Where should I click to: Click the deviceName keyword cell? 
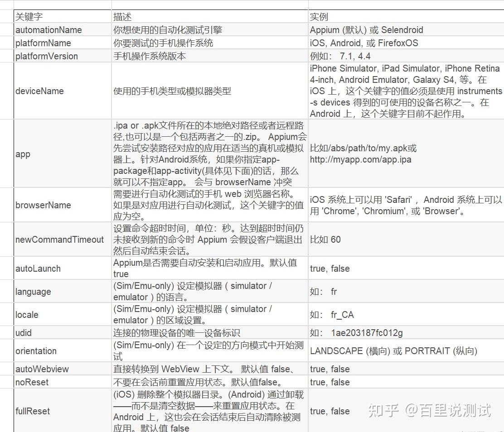point(63,91)
